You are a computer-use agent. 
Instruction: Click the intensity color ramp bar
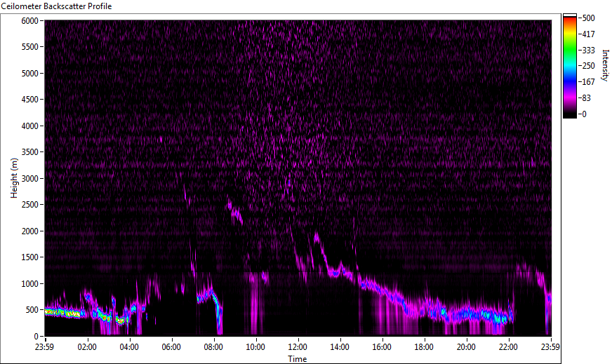coord(569,66)
